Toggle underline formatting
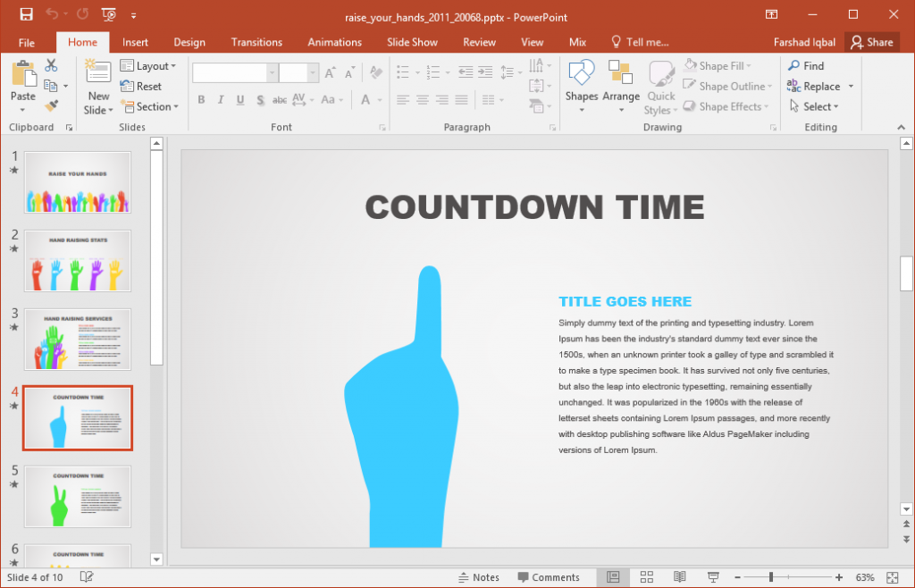 pos(239,99)
